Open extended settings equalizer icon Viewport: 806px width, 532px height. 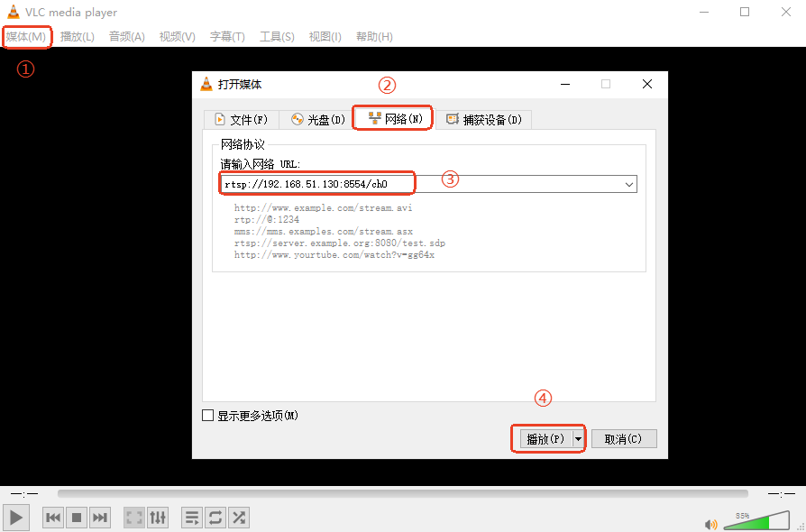pyautogui.click(x=158, y=517)
